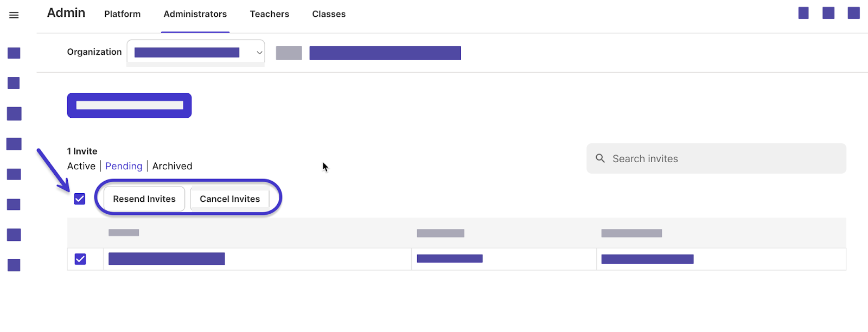Viewport: 868px width, 332px height.
Task: Click the leftmost top-right header icon
Action: pos(803,13)
